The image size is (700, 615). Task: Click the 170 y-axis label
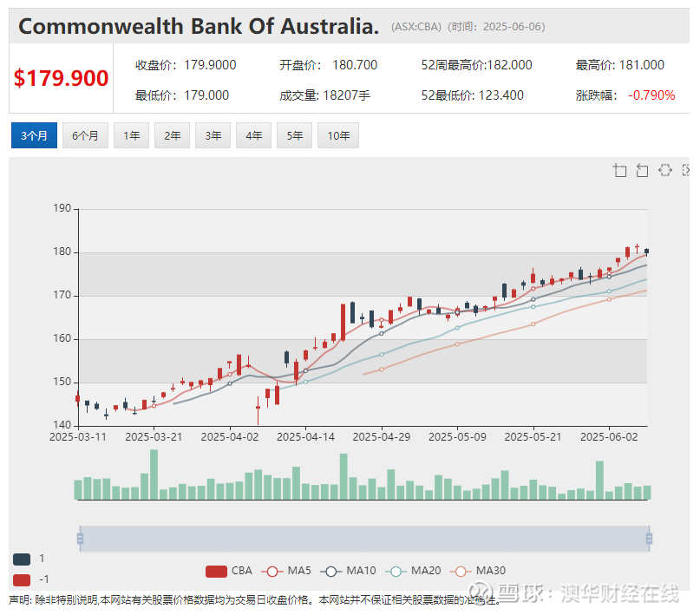[62, 295]
